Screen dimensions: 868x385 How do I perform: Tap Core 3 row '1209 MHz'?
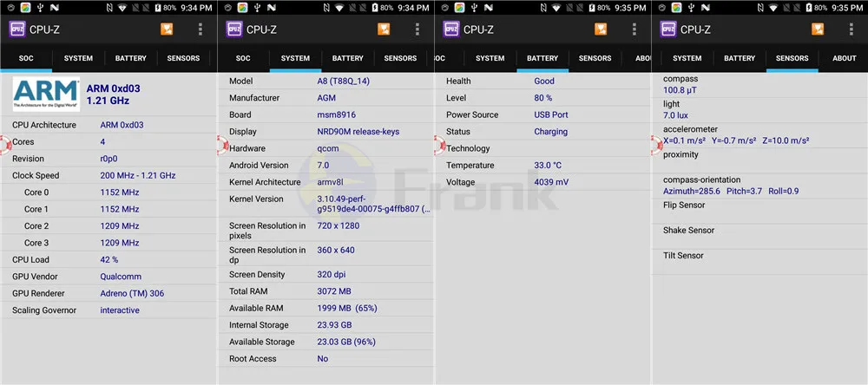point(120,243)
